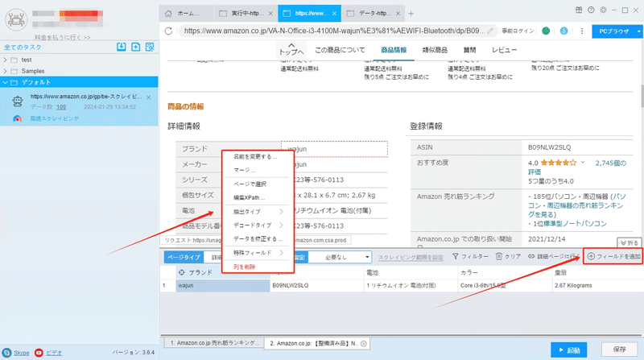Click the ページタイプ label button
644x360 pixels.
click(184, 257)
